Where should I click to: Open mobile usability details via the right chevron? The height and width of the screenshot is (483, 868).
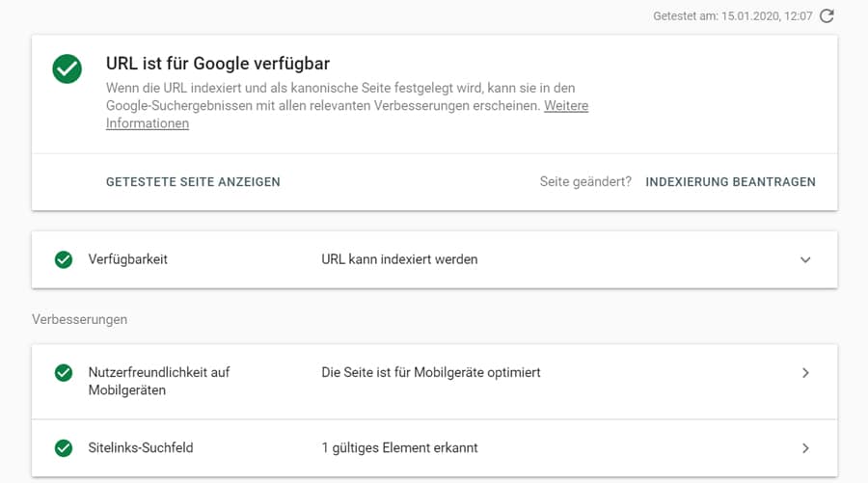tap(805, 373)
